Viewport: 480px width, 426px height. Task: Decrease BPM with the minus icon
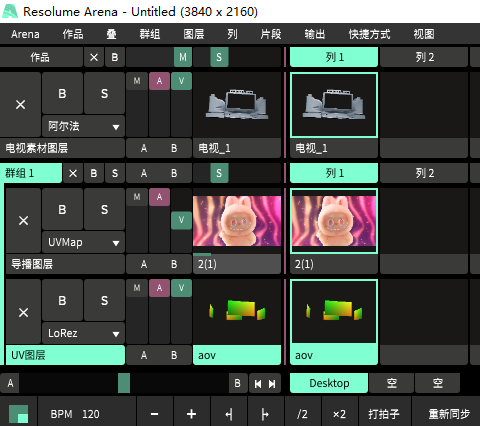coord(154,414)
